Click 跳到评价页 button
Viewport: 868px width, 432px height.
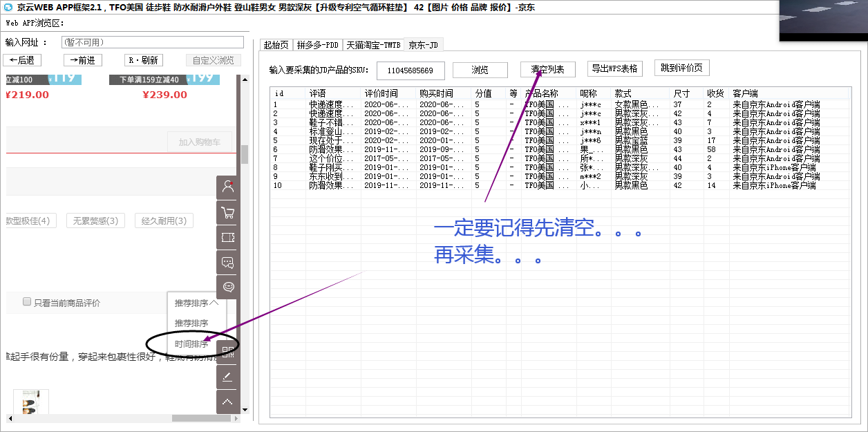pos(681,68)
